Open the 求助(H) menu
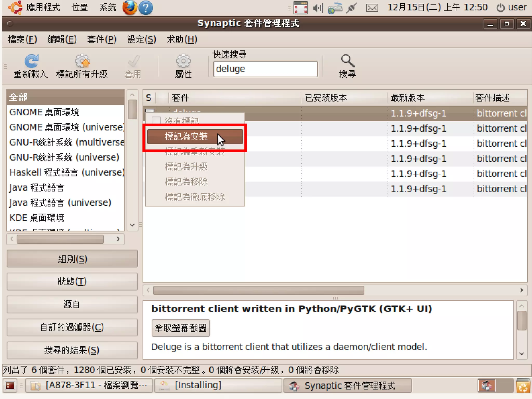This screenshot has height=399, width=532. point(182,40)
